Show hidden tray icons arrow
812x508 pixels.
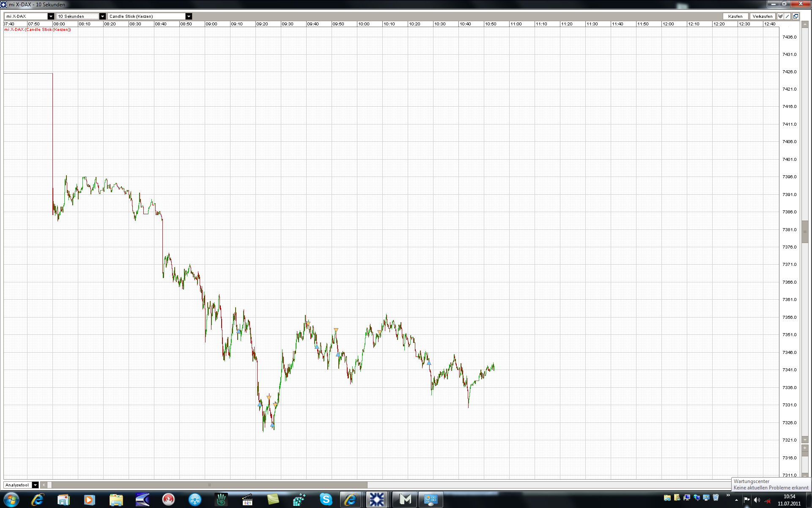pos(736,500)
